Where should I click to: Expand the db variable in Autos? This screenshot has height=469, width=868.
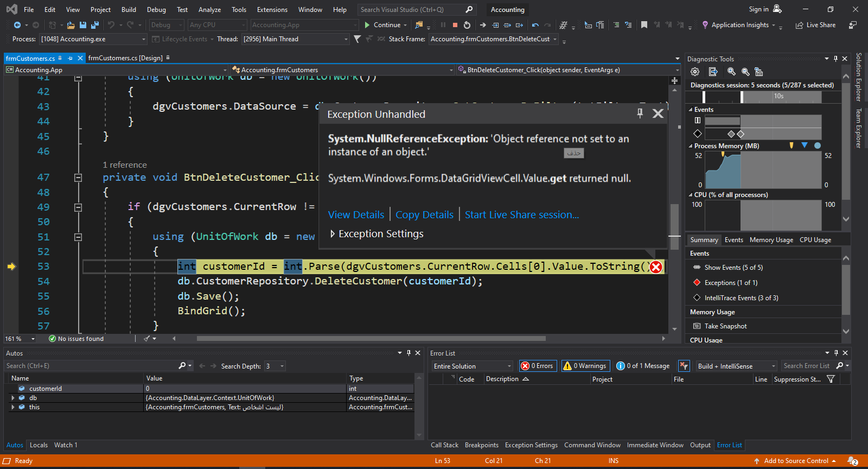13,398
